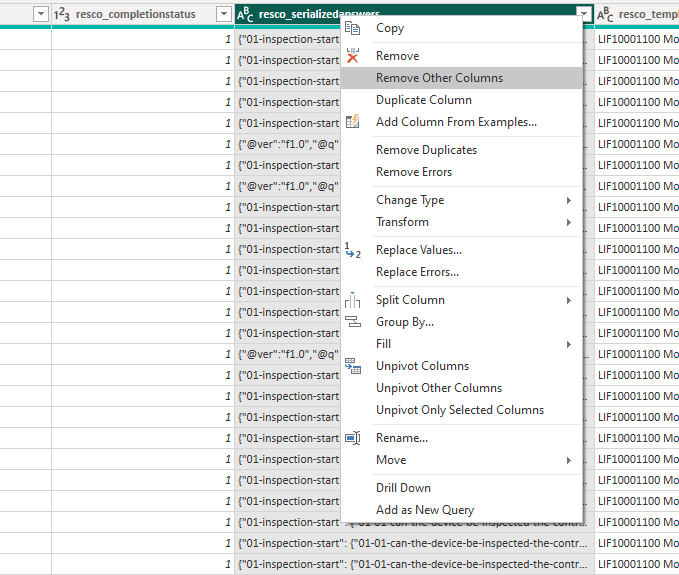Click the Group By icon
This screenshot has width=679, height=575.
click(352, 322)
